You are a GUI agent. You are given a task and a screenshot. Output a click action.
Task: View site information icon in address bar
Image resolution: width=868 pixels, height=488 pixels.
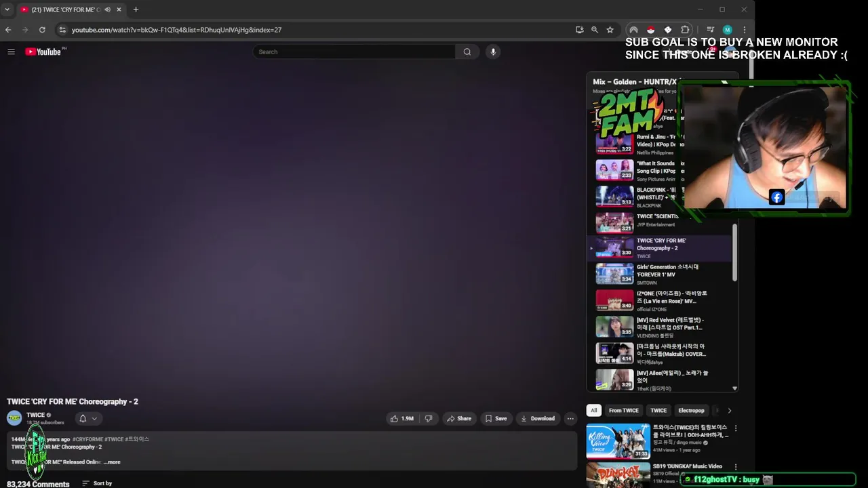(x=62, y=30)
